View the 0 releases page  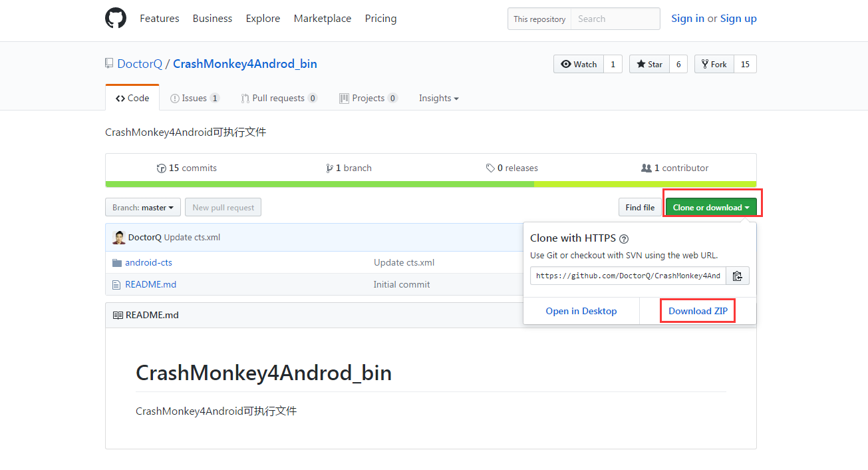coord(512,168)
